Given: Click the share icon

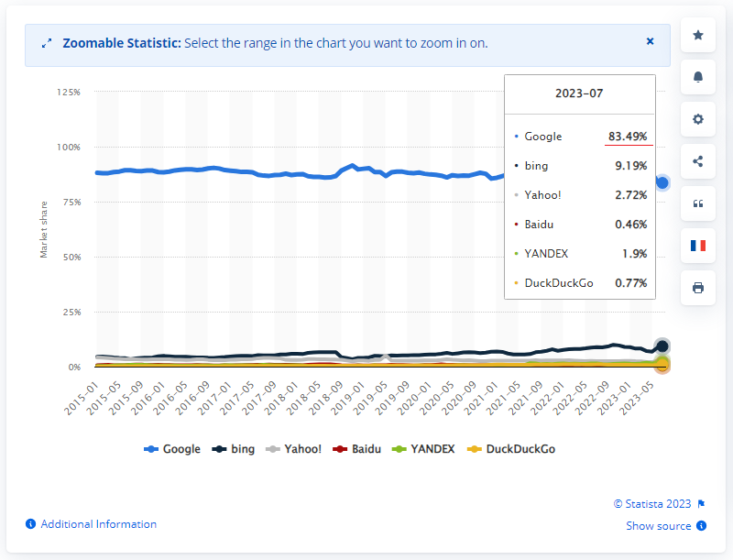Looking at the screenshot, I should pyautogui.click(x=698, y=161).
